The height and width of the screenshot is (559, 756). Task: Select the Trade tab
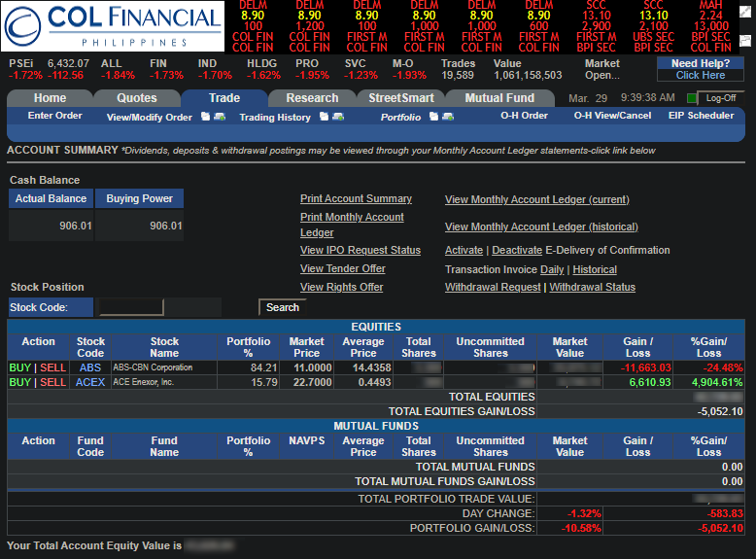(224, 98)
